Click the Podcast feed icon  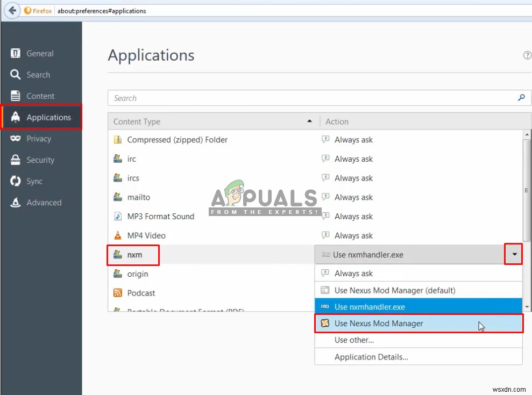pyautogui.click(x=118, y=293)
